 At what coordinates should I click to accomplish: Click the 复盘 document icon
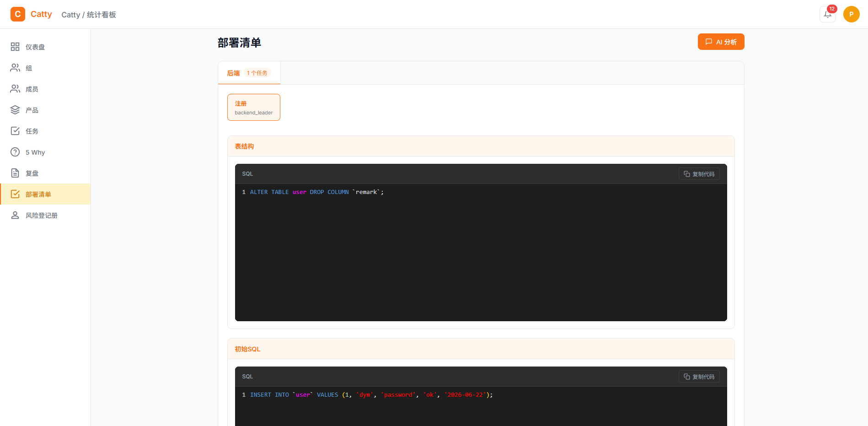[15, 173]
